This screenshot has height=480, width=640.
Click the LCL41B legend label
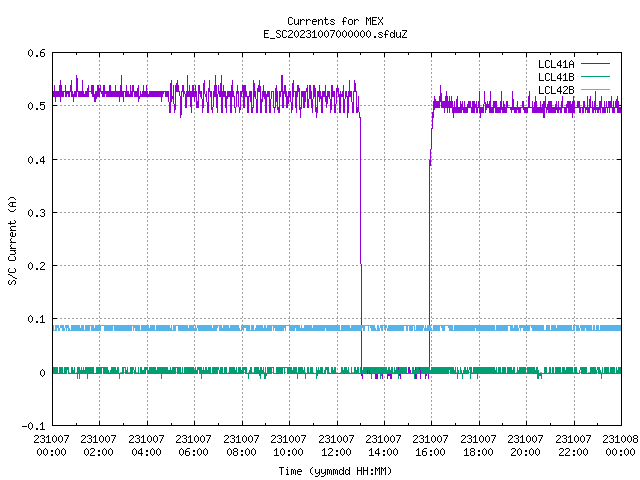pyautogui.click(x=556, y=77)
